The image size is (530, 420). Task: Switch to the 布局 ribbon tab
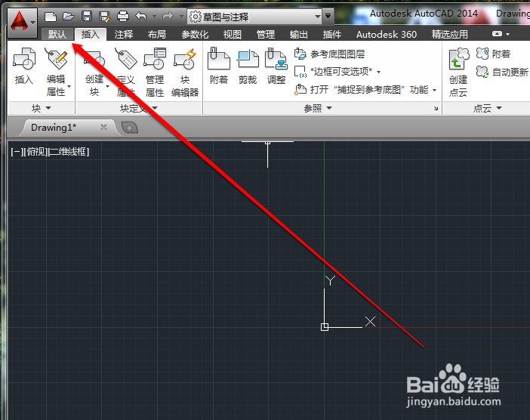coord(157,34)
